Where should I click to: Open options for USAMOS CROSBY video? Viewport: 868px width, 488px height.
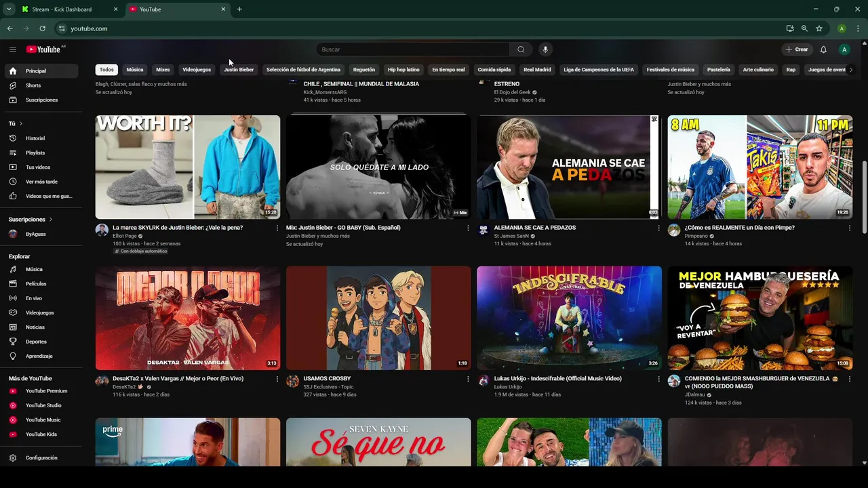point(467,379)
